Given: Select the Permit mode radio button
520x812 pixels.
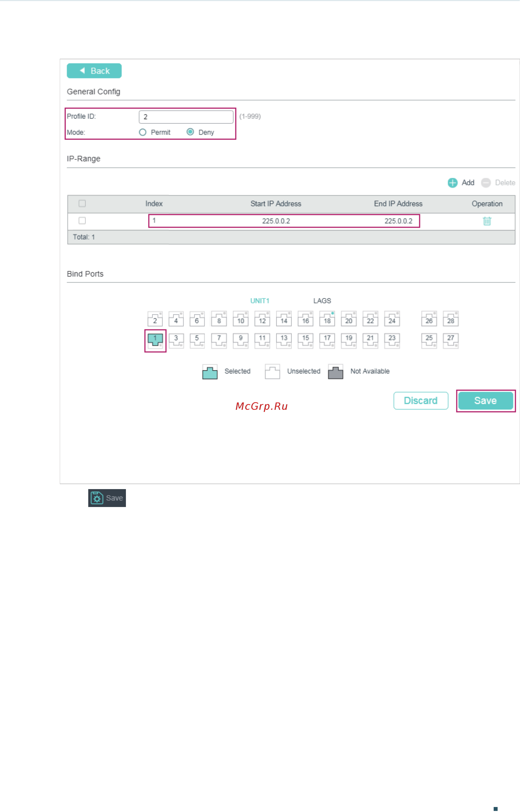Looking at the screenshot, I should click(x=143, y=132).
